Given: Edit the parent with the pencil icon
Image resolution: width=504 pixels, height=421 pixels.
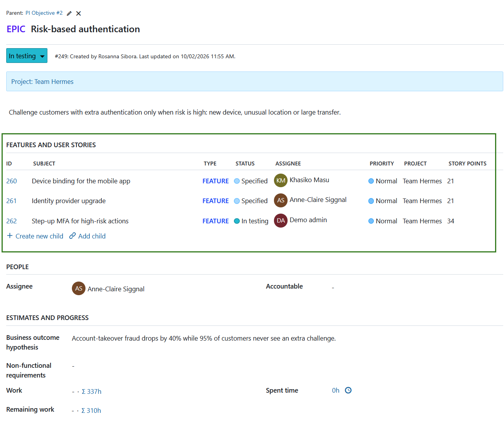Looking at the screenshot, I should pyautogui.click(x=69, y=13).
